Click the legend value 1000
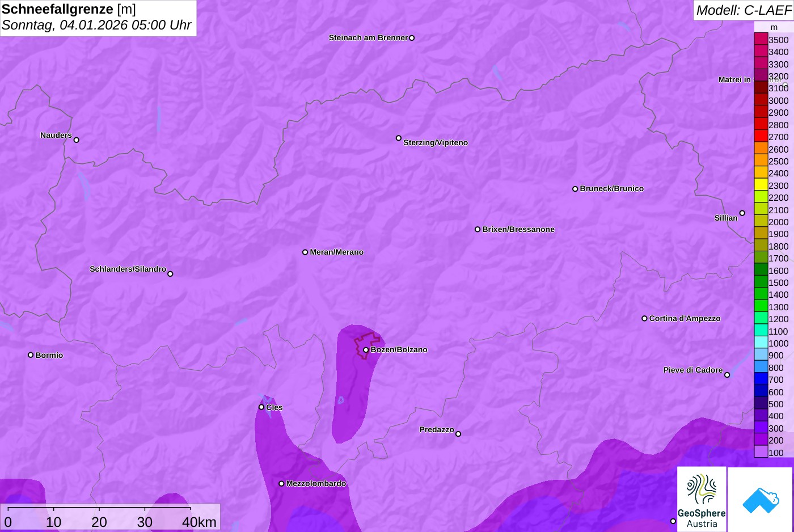 (x=779, y=343)
